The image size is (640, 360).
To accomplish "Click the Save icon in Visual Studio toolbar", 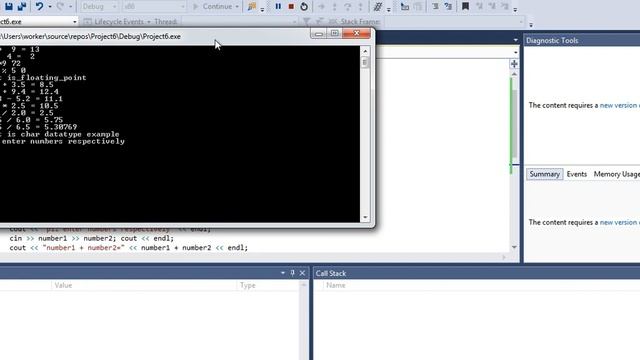I will pos(9,6).
